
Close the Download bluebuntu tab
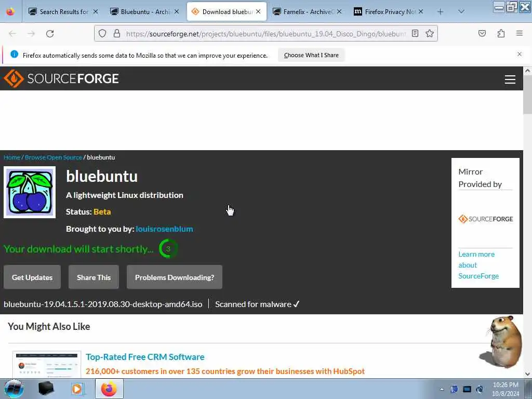(x=258, y=11)
